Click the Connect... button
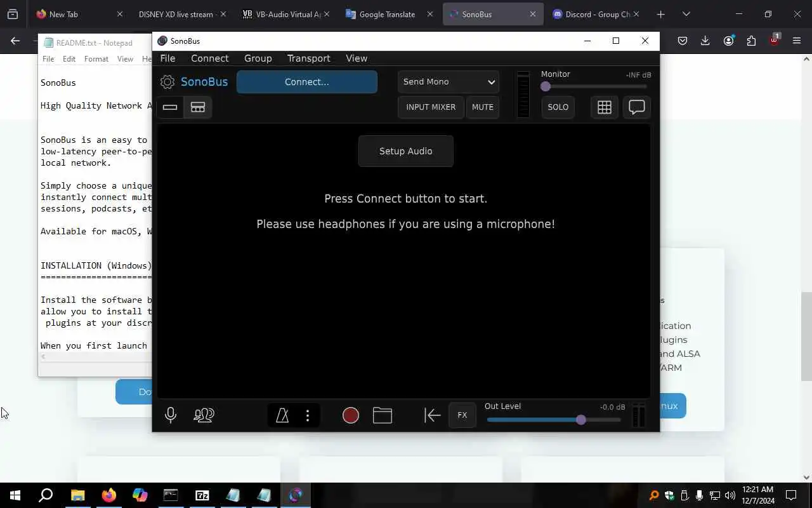812x508 pixels. coord(307,82)
